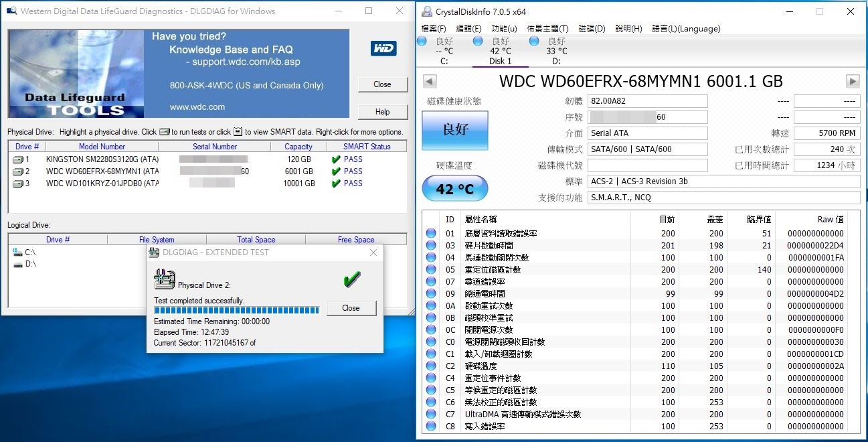Click the large green checkmark in DLGDIAG dialog
This screenshot has width=868, height=442.
(x=352, y=280)
